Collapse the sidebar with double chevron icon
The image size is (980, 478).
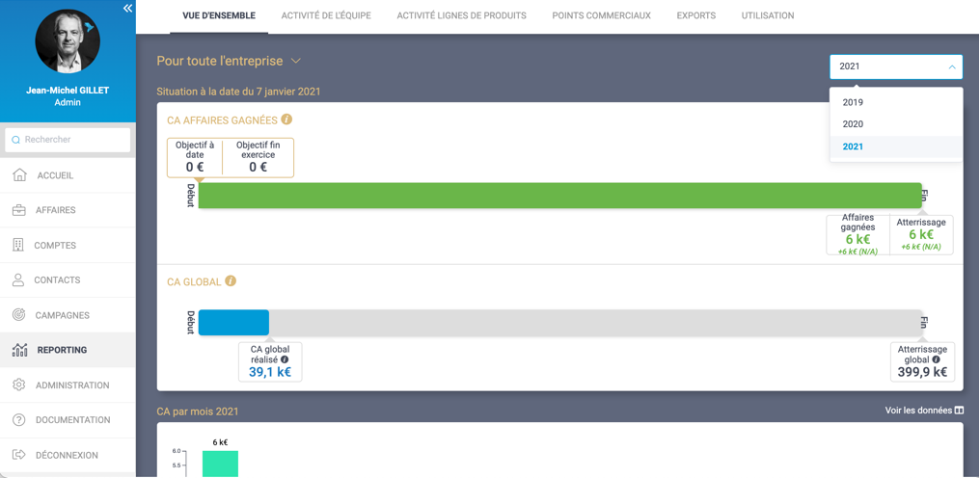[127, 9]
